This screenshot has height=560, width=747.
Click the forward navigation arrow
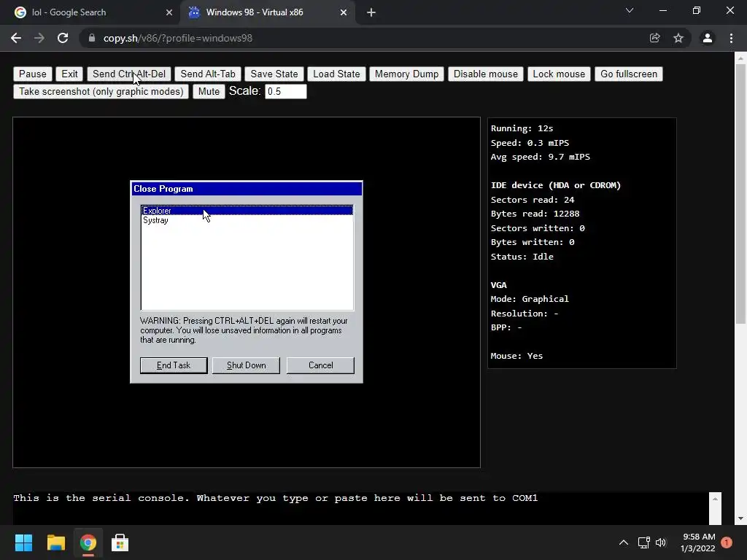point(39,38)
